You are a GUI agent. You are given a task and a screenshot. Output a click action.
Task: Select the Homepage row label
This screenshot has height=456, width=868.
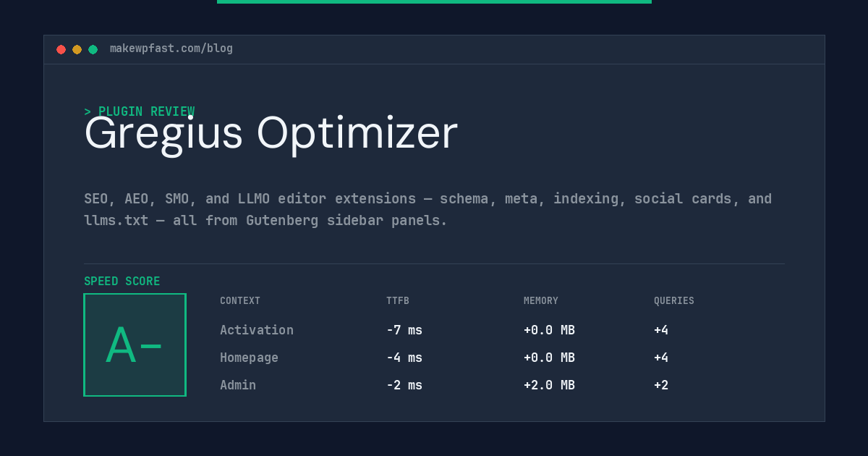click(249, 358)
